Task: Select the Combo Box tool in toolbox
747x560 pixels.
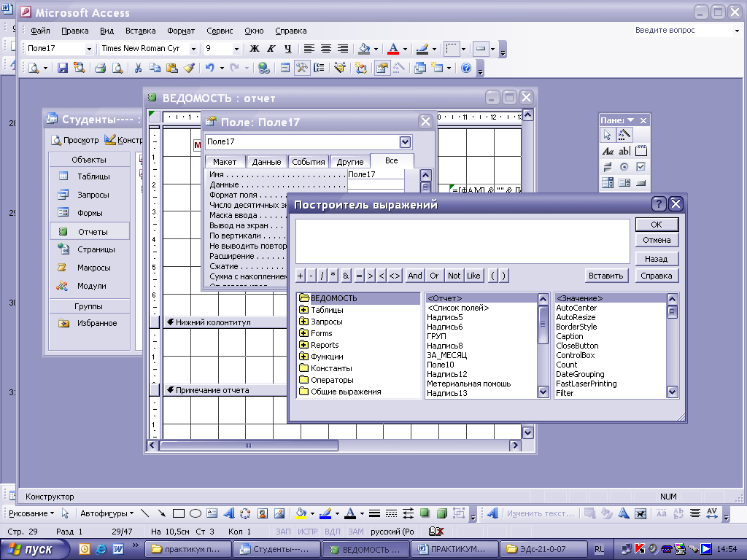Action: (608, 183)
